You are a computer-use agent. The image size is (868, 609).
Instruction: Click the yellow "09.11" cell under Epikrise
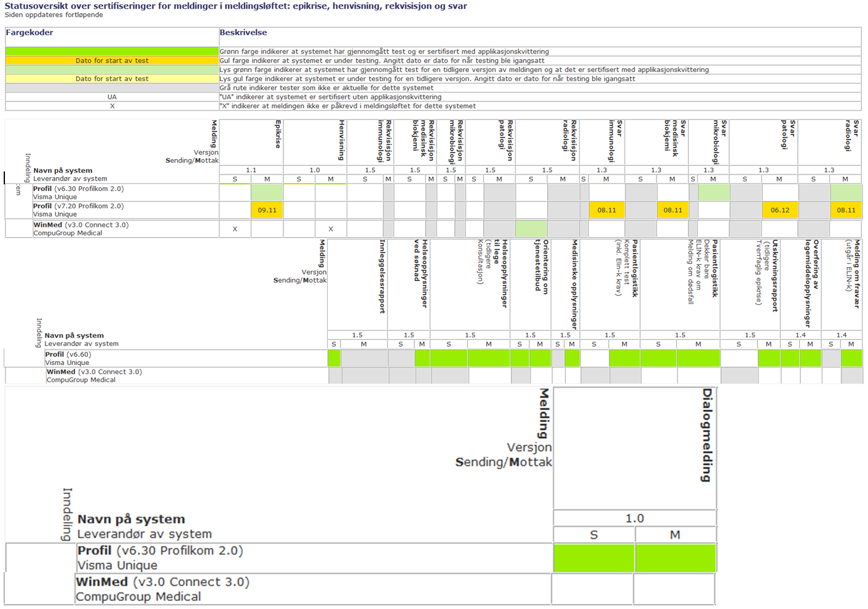(267, 210)
